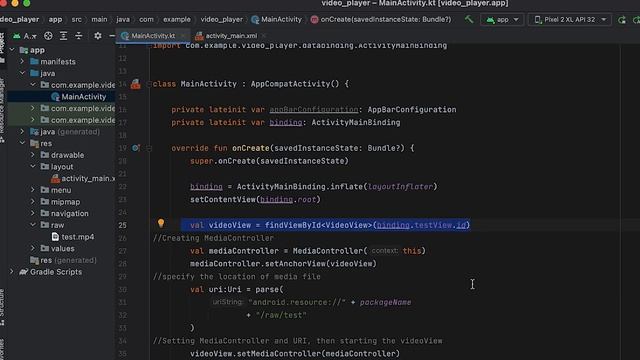
Task: Click the src breadcrumb item
Action: [76, 20]
